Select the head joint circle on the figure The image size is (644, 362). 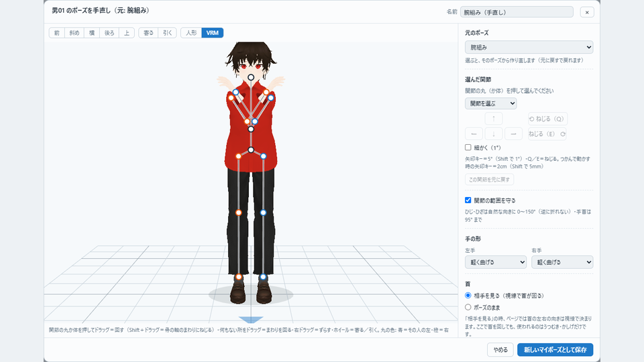[250, 77]
